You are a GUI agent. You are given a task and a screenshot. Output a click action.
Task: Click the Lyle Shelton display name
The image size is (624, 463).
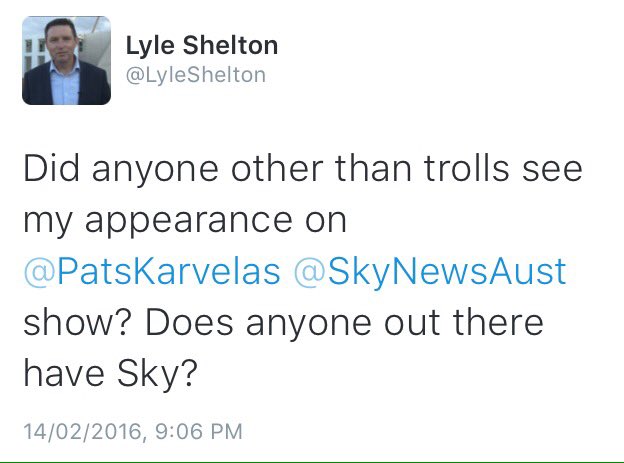coord(202,46)
